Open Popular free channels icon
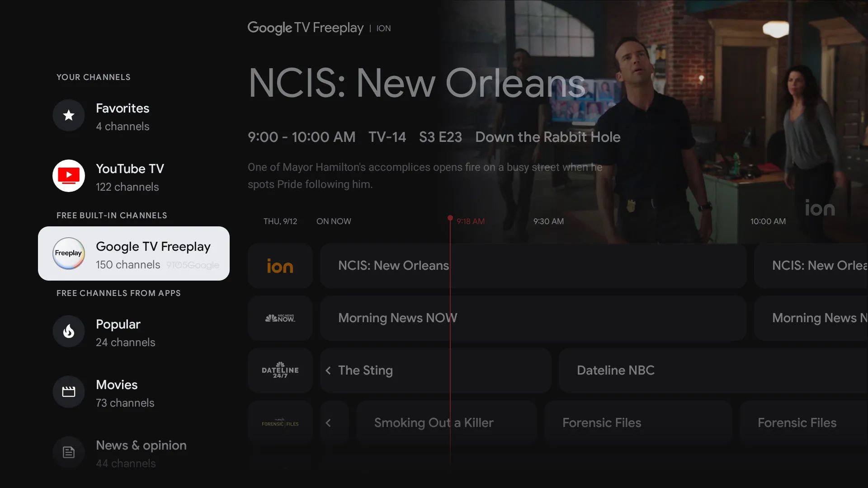This screenshot has height=488, width=868. click(x=69, y=331)
